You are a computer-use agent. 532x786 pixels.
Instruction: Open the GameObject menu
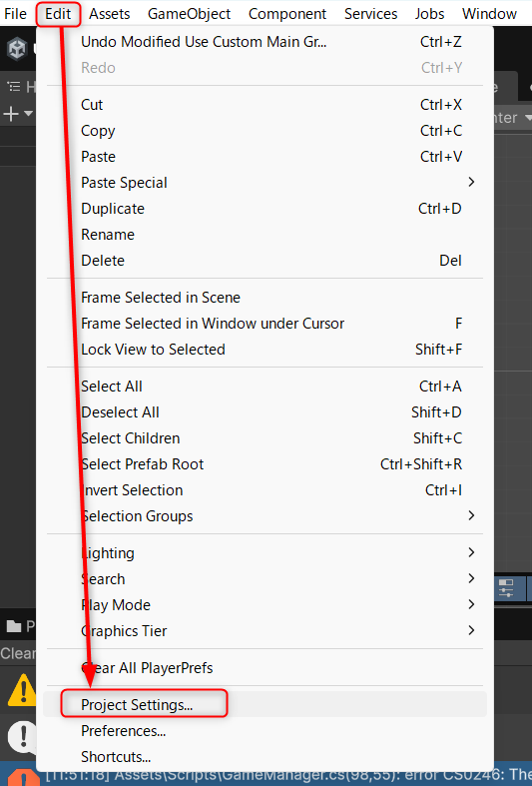[x=189, y=14]
